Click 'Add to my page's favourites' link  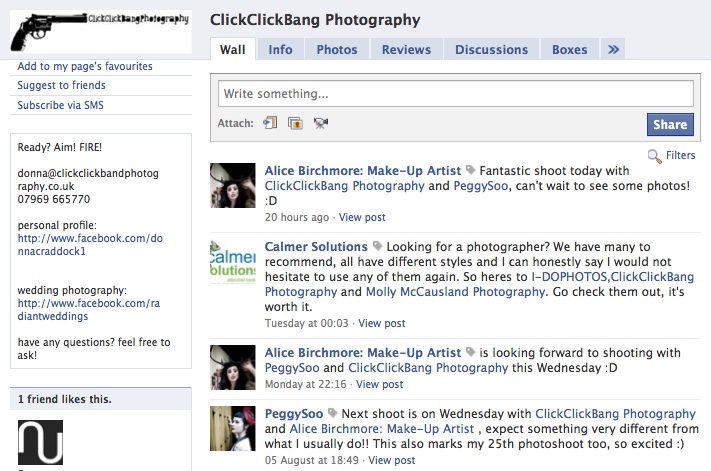[85, 66]
